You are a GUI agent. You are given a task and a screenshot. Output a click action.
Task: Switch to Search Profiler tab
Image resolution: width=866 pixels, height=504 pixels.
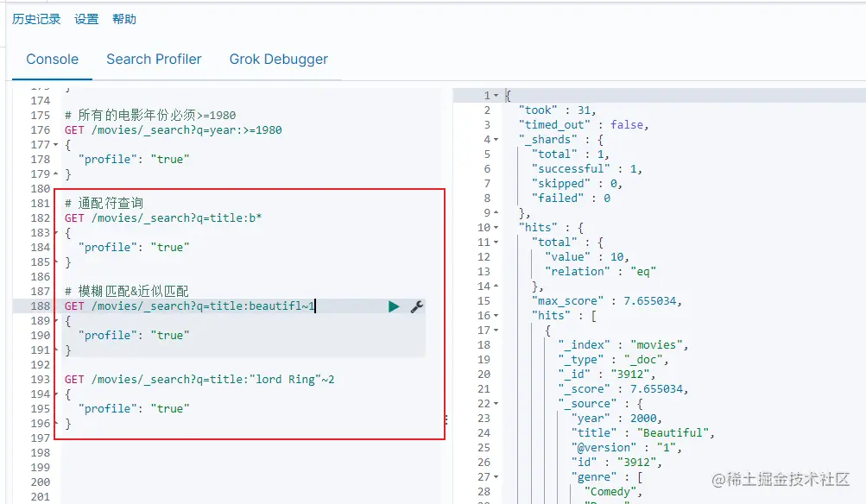tap(154, 59)
